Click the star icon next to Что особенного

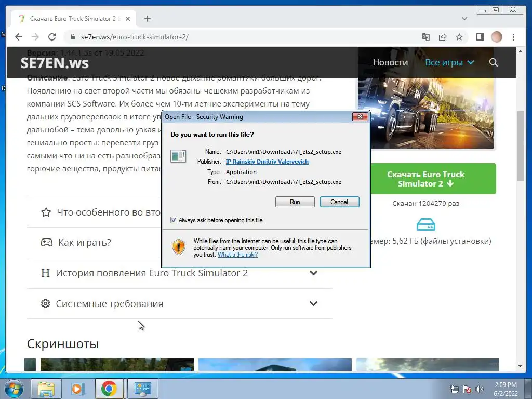[x=46, y=212]
